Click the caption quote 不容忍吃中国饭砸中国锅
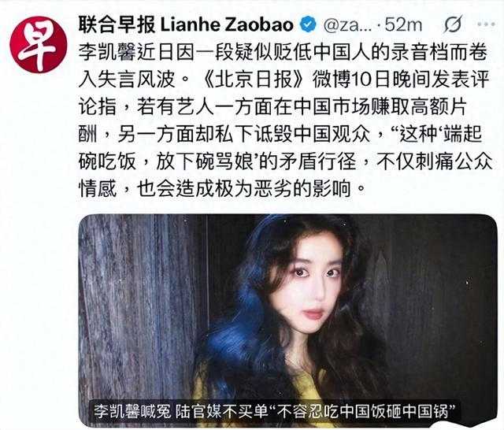 [363, 411]
